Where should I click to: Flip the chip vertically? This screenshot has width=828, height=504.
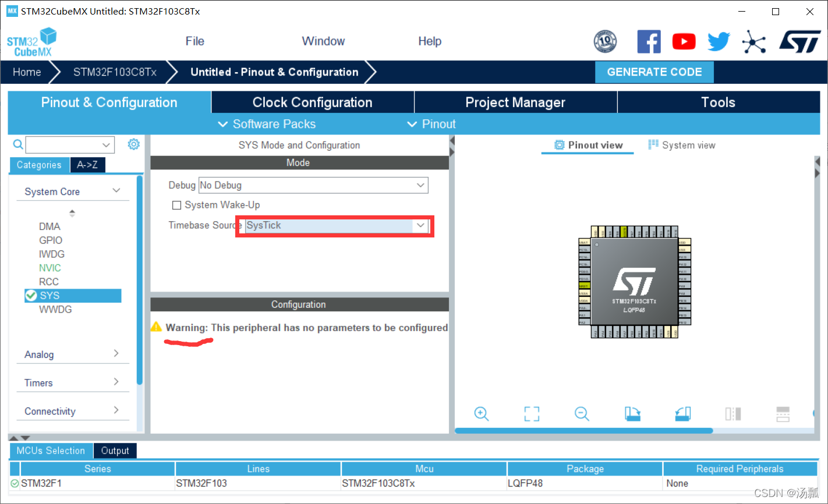point(783,414)
